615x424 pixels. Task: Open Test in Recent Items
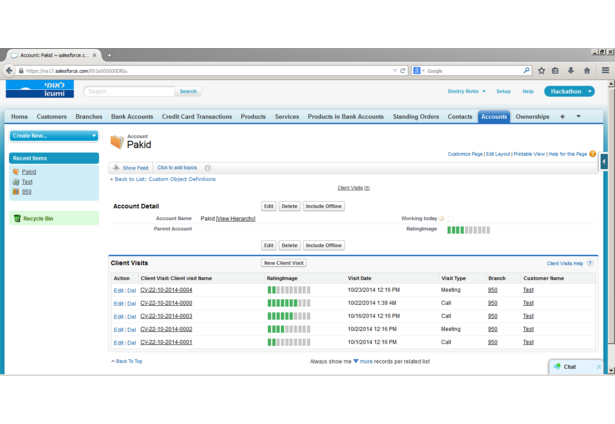pyautogui.click(x=27, y=182)
